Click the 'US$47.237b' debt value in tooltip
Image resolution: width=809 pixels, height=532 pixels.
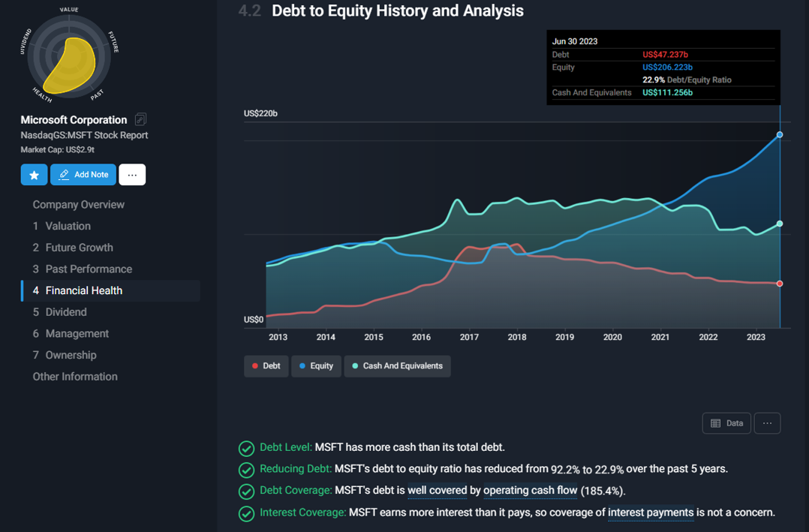tap(665, 55)
